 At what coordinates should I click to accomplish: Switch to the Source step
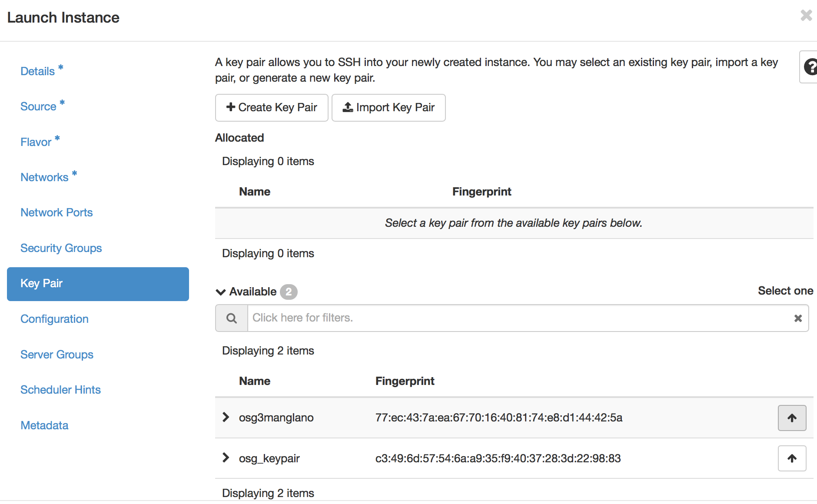click(38, 106)
